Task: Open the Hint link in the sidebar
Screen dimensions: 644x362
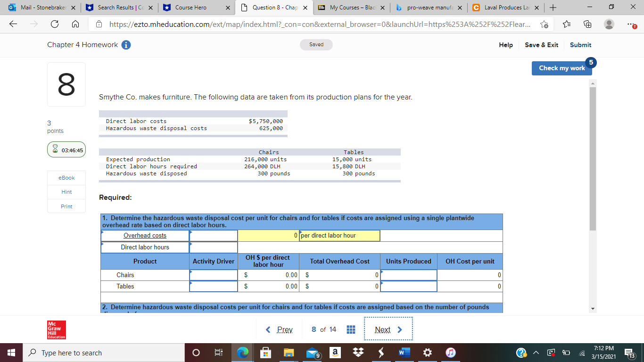Action: (66, 192)
